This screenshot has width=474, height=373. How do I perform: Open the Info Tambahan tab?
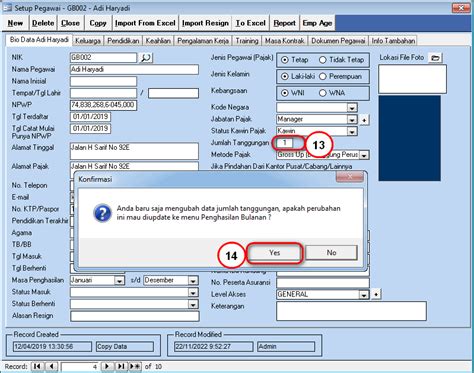tap(393, 41)
